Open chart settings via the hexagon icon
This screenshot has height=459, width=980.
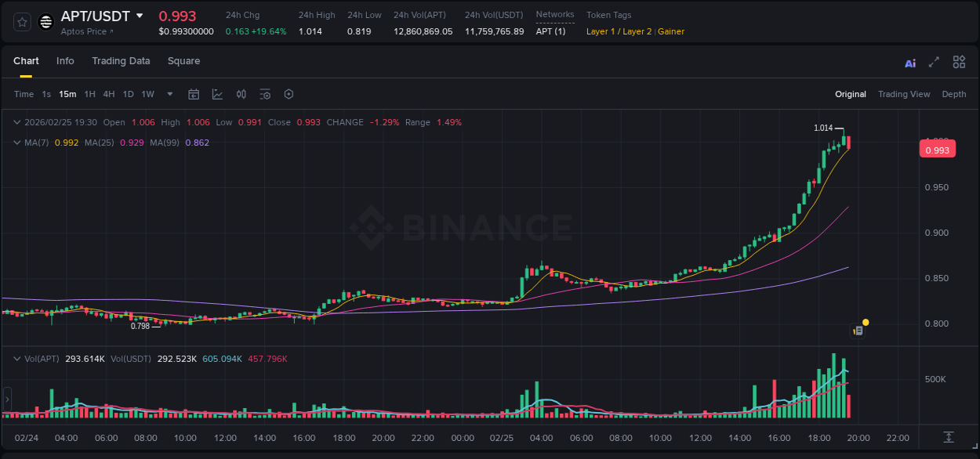289,94
